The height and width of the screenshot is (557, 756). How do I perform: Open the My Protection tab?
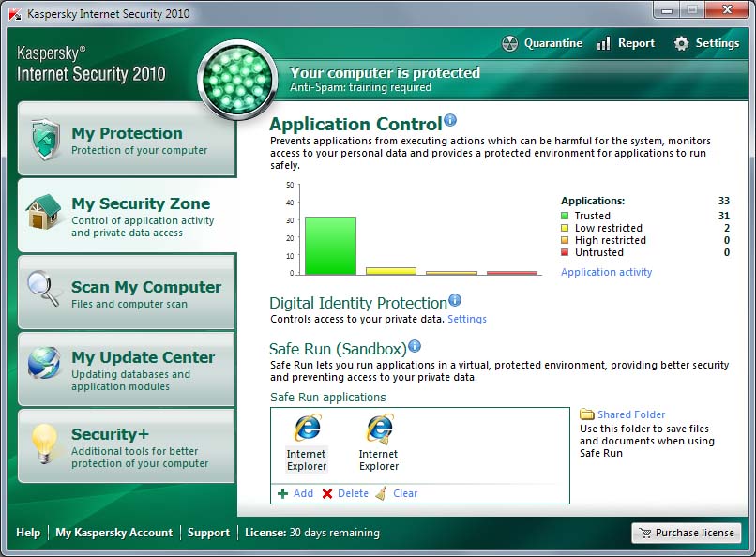(127, 139)
